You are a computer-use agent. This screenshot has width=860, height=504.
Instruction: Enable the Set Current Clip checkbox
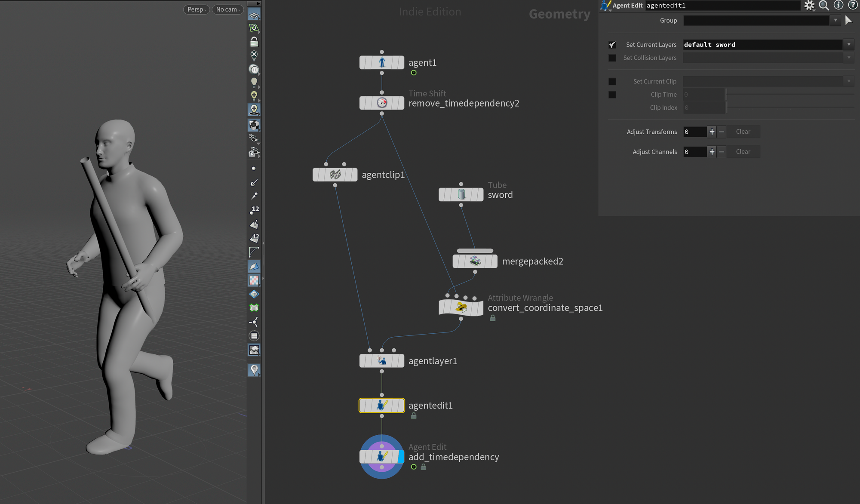click(612, 81)
